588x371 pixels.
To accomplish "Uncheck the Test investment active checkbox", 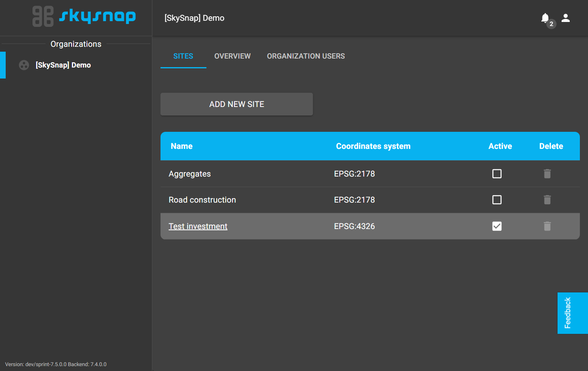I will coord(497,226).
